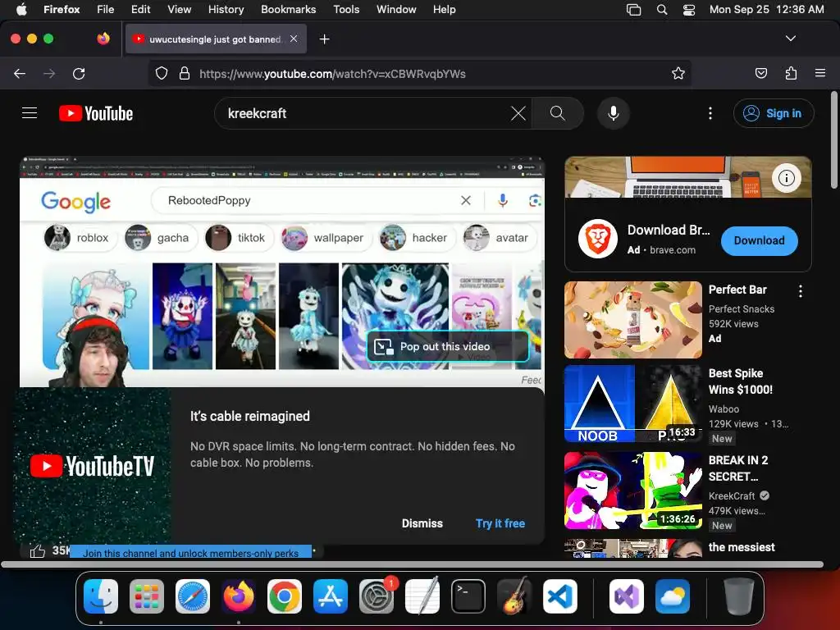Open the tracking protection shield icon
840x630 pixels.
162,73
